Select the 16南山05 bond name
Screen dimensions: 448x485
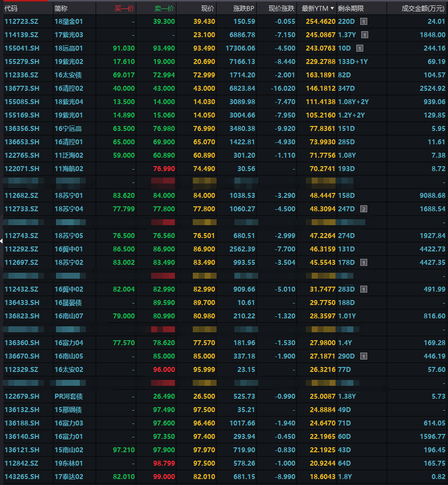(69, 357)
